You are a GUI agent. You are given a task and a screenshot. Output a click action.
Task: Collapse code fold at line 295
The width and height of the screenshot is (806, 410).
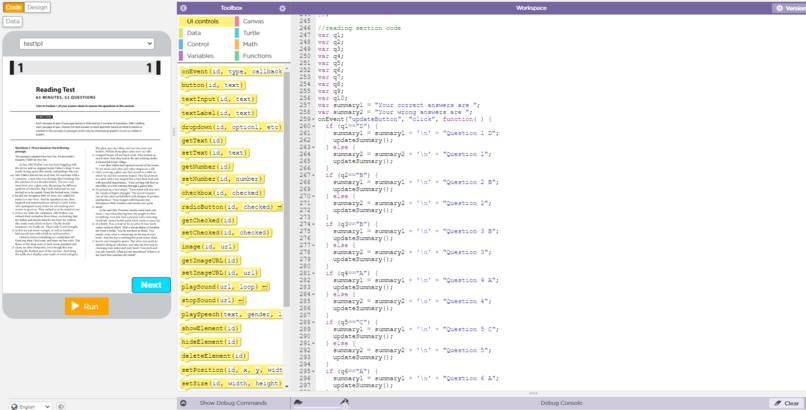[x=314, y=371]
